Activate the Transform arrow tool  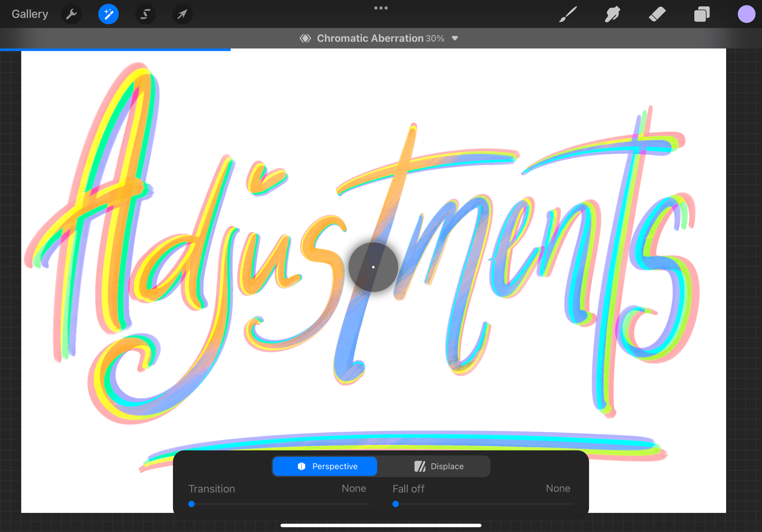(x=182, y=14)
